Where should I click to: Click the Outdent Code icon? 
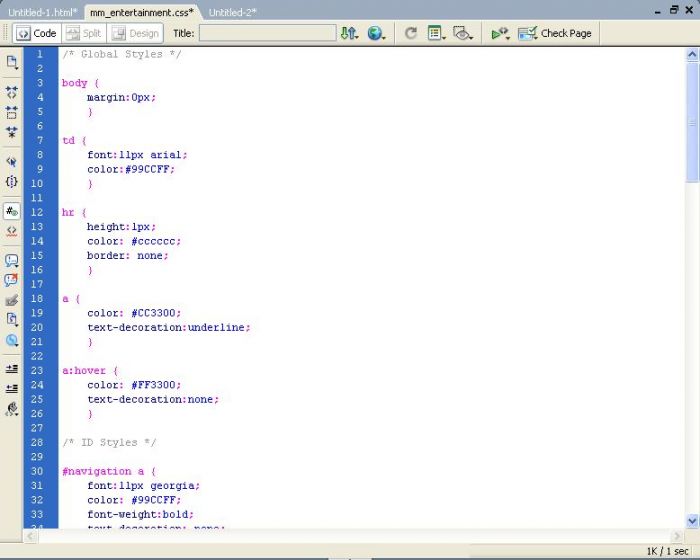(12, 388)
